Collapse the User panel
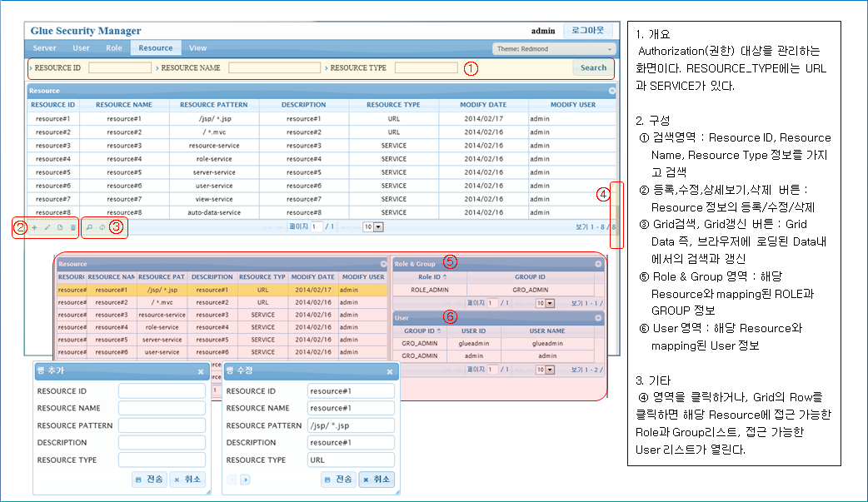 point(598,318)
